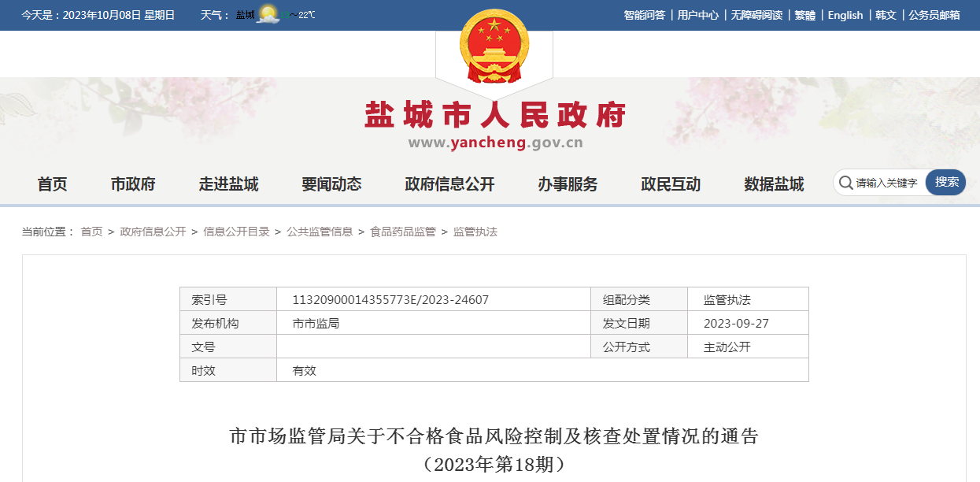
Task: Click the 盐城市人民政府 site title
Action: (x=495, y=116)
